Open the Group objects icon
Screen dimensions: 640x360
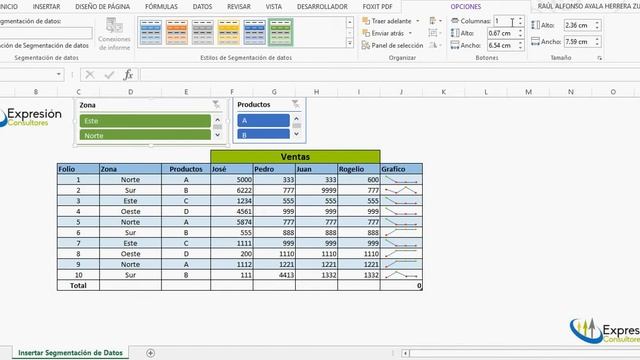click(x=435, y=33)
